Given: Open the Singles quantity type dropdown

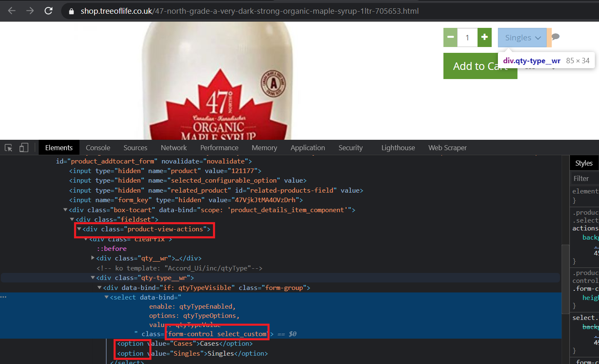Looking at the screenshot, I should coord(522,38).
